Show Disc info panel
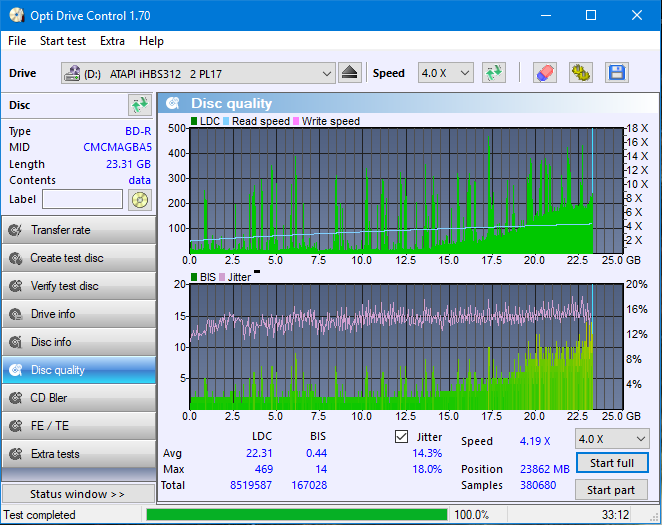Image resolution: width=662 pixels, height=525 pixels. [x=79, y=342]
